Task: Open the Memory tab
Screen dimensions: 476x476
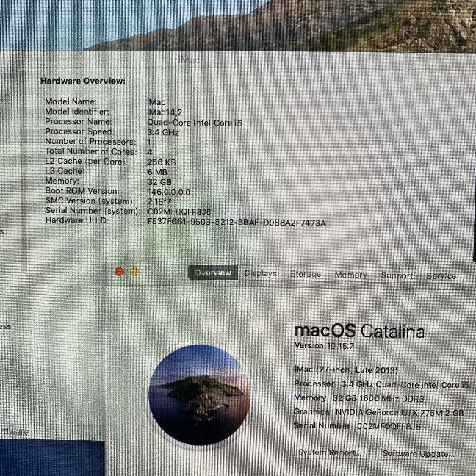Action: (351, 275)
